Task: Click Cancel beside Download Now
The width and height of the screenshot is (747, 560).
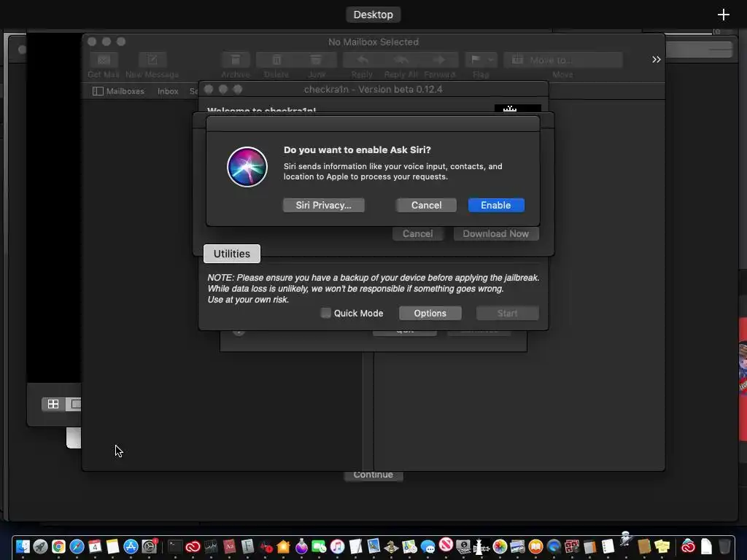Action: point(417,234)
